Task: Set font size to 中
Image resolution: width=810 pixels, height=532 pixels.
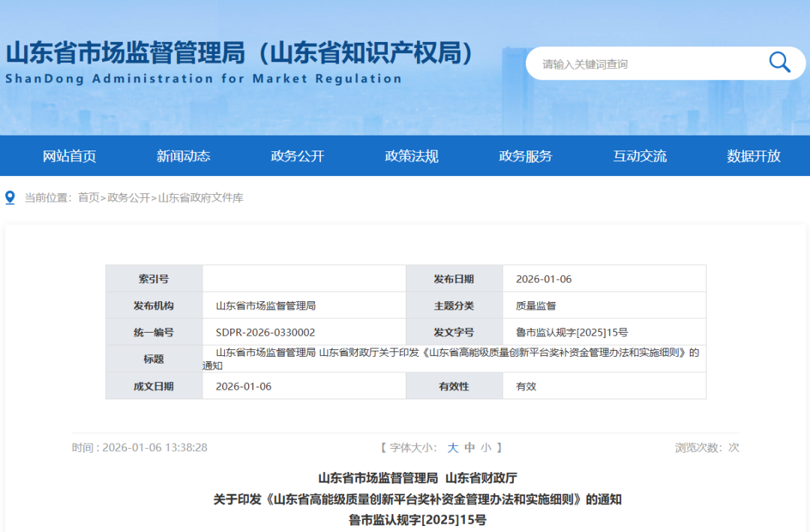Action: point(469,447)
